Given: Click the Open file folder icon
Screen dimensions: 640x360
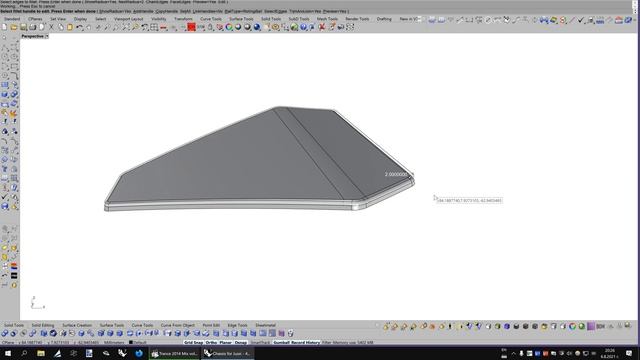Looking at the screenshot, I should (13, 27).
